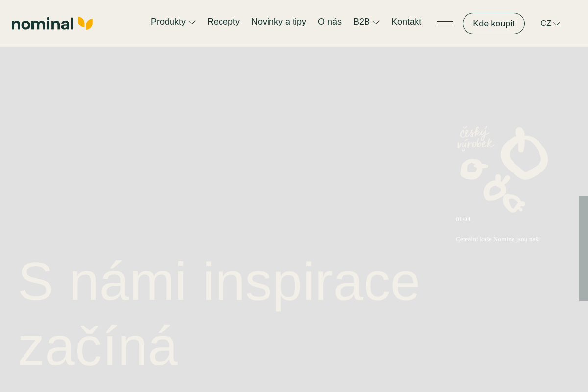Image resolution: width=588 pixels, height=392 pixels.
Task: Expand the Produkty dropdown menu
Action: click(173, 22)
